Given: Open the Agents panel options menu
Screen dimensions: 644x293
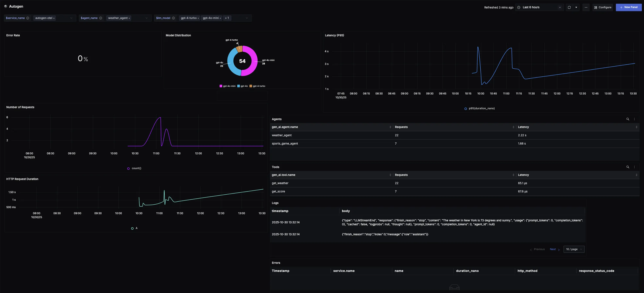Looking at the screenshot, I should 634,119.
